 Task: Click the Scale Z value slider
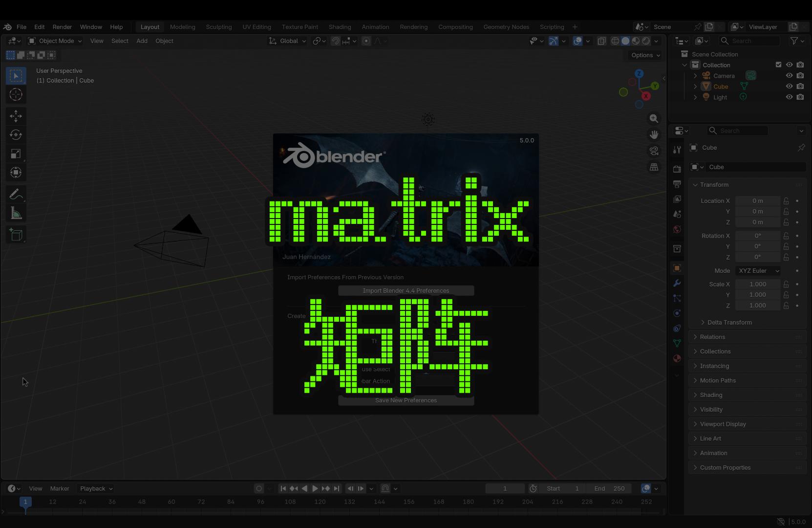(x=758, y=306)
